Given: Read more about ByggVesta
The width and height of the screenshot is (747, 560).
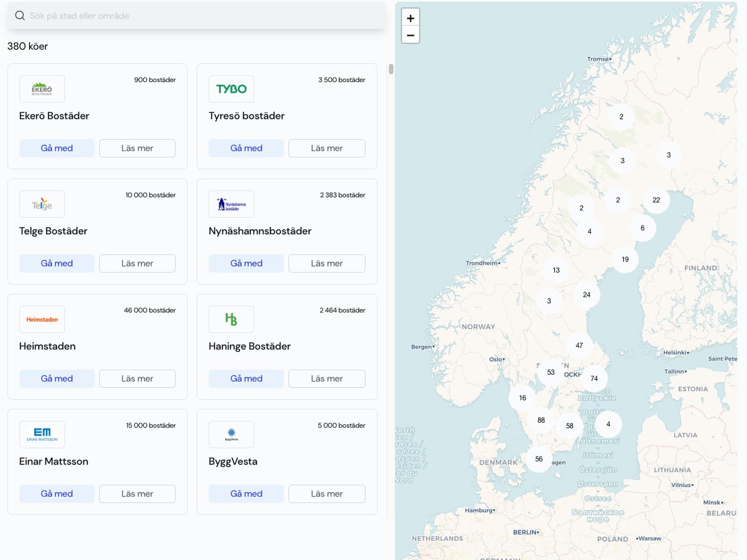Looking at the screenshot, I should click(x=326, y=494).
